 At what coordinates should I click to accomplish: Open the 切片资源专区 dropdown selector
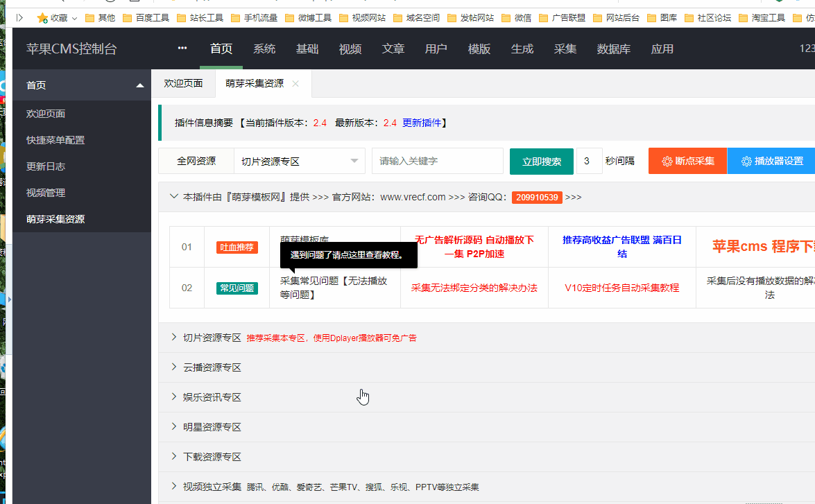tap(299, 159)
